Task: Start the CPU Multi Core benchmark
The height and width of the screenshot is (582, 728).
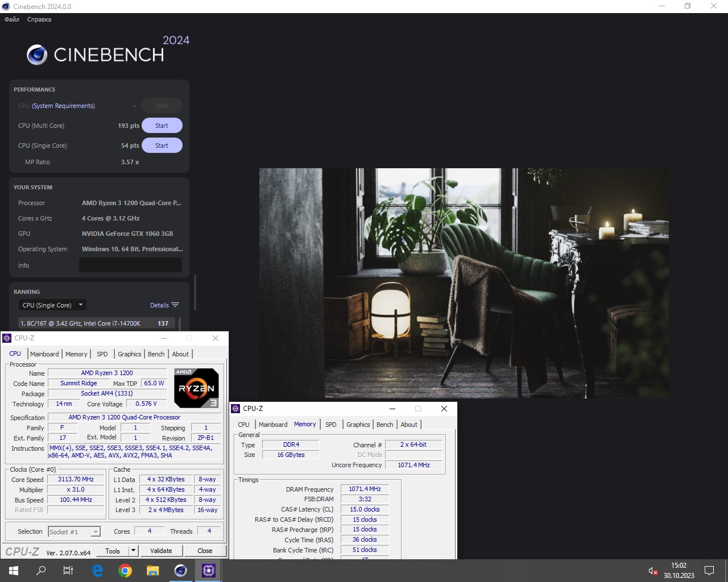Action: [162, 126]
